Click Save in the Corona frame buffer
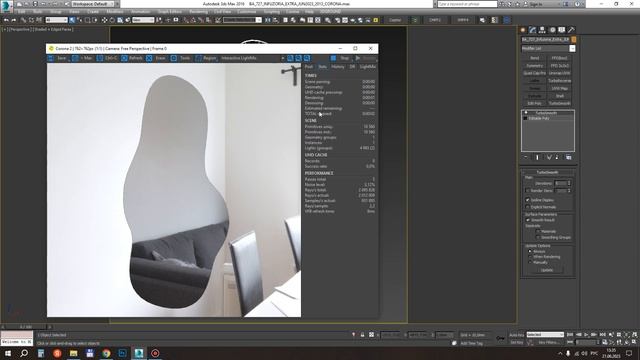The width and height of the screenshot is (640, 360). tap(57, 58)
